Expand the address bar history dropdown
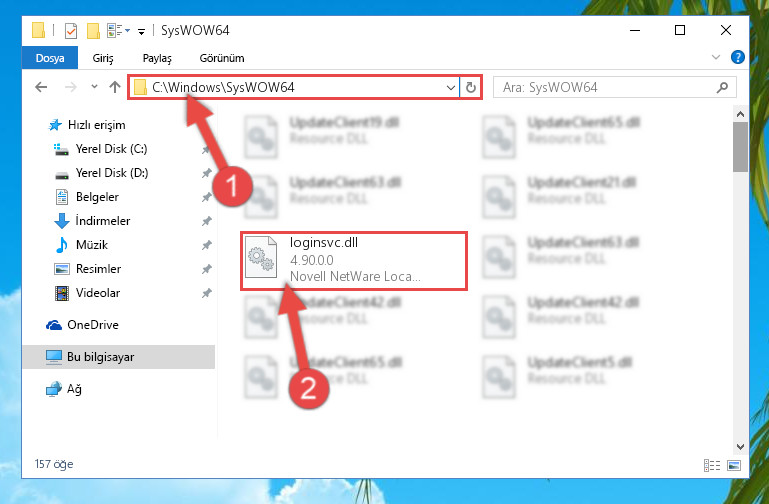 450,88
